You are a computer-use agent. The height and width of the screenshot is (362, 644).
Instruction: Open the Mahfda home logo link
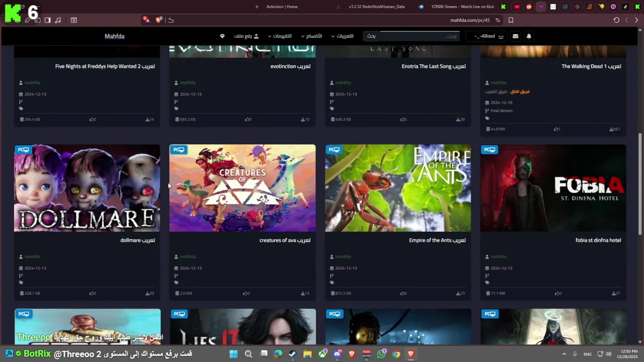coord(115,36)
